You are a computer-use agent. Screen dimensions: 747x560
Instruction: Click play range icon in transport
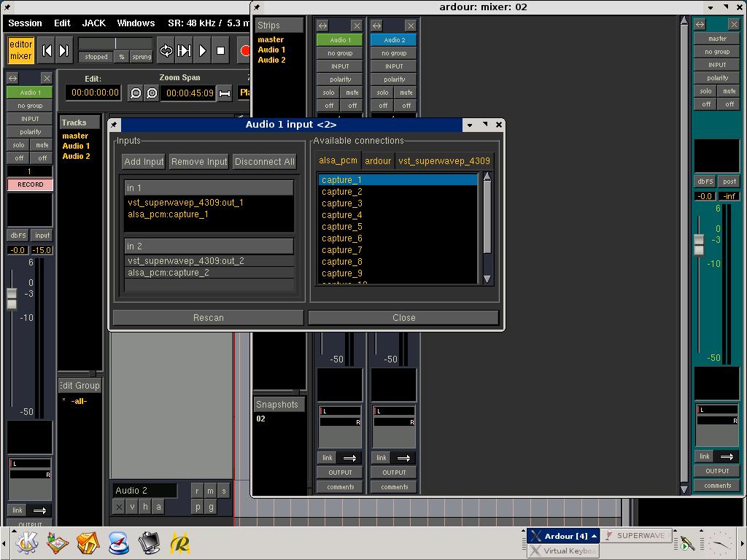tap(184, 50)
